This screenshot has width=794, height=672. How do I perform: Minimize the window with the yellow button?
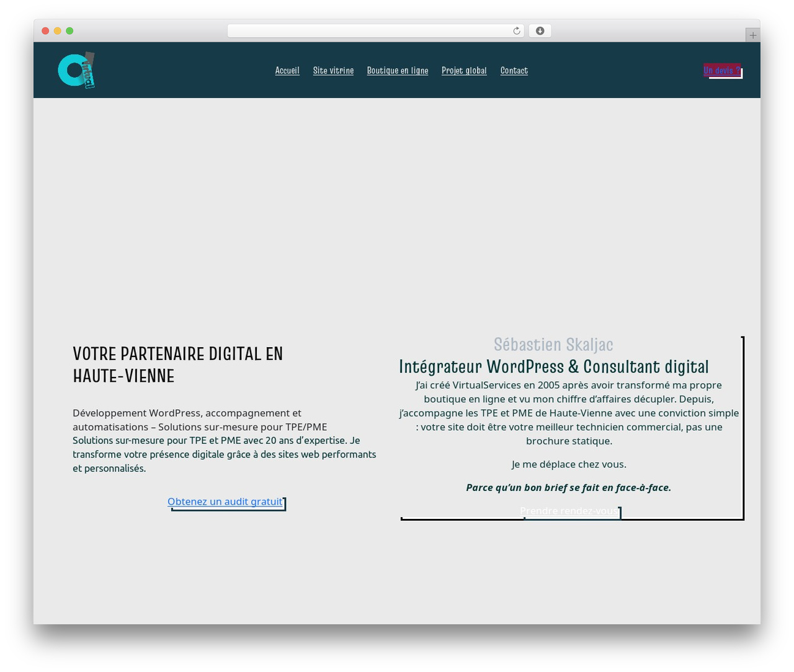pos(58,31)
